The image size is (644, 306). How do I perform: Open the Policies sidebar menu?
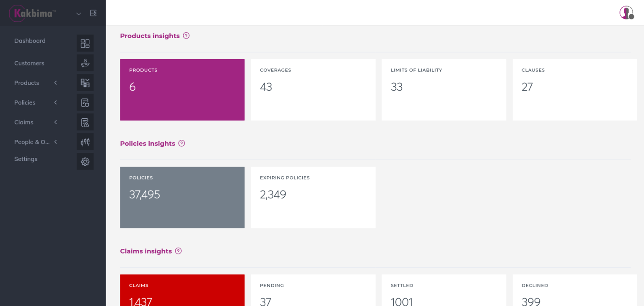(25, 102)
